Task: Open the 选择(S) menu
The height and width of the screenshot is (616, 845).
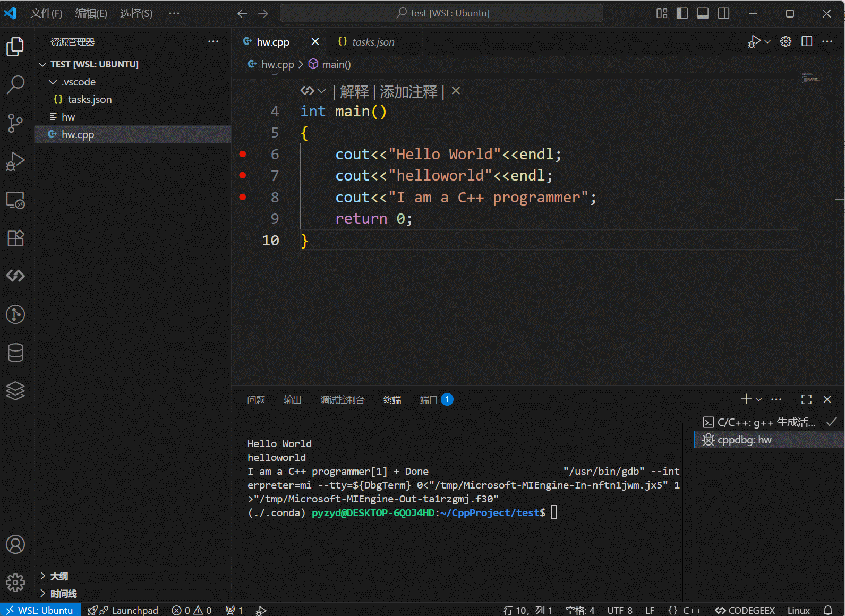Action: 136,13
